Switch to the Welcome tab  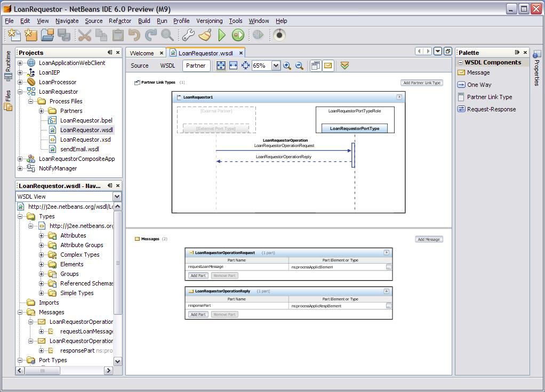point(142,53)
